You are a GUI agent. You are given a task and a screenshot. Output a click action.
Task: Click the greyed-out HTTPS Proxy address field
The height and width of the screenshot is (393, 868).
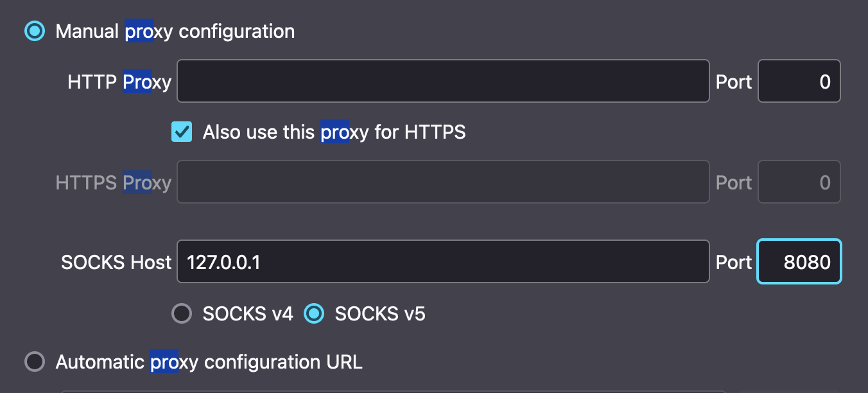pyautogui.click(x=443, y=182)
